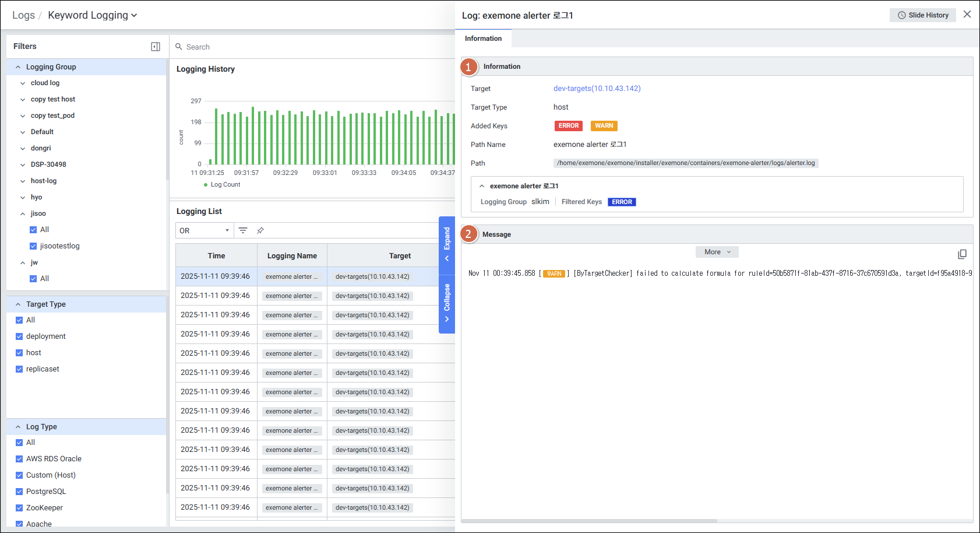Open the dev-targets(10.10.43.142) target link
This screenshot has height=533, width=980.
tap(597, 89)
